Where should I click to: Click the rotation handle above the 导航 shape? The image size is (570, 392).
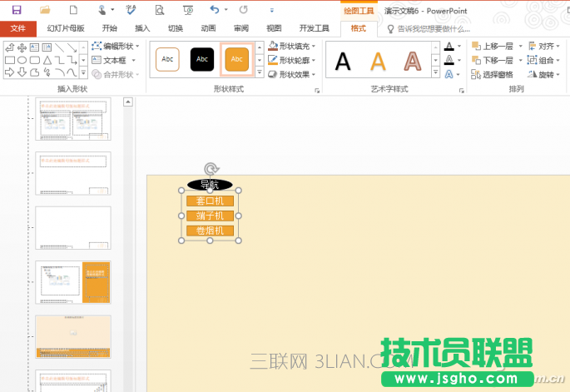[x=211, y=169]
